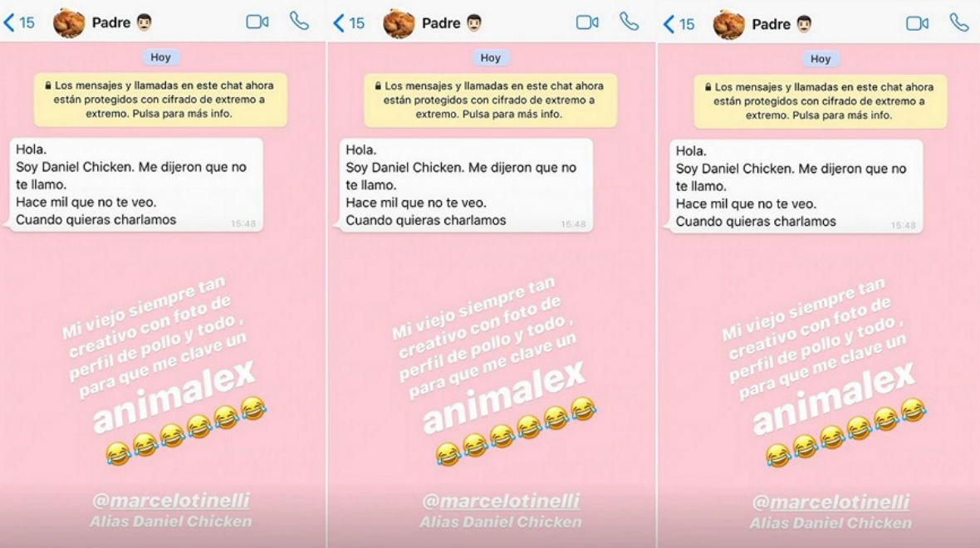
Task: Open chicken profile photo in the left chat
Action: 69,23
